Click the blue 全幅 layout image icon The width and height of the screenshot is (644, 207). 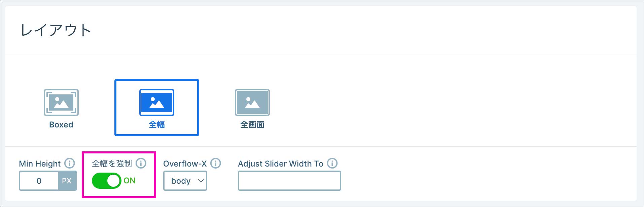pyautogui.click(x=156, y=102)
